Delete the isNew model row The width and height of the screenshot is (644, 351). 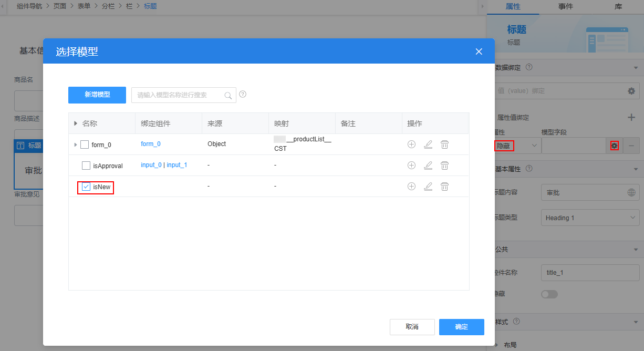[444, 186]
